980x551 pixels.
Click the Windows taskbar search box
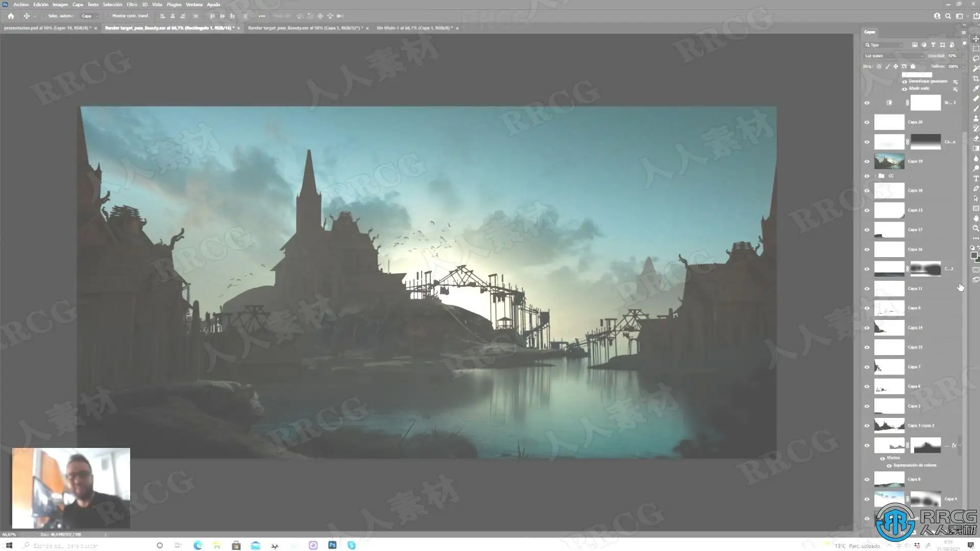point(84,545)
